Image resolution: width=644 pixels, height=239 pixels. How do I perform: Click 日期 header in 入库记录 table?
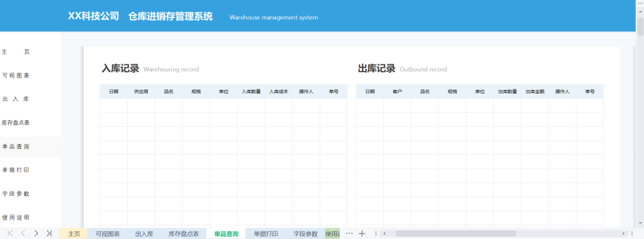tap(114, 92)
